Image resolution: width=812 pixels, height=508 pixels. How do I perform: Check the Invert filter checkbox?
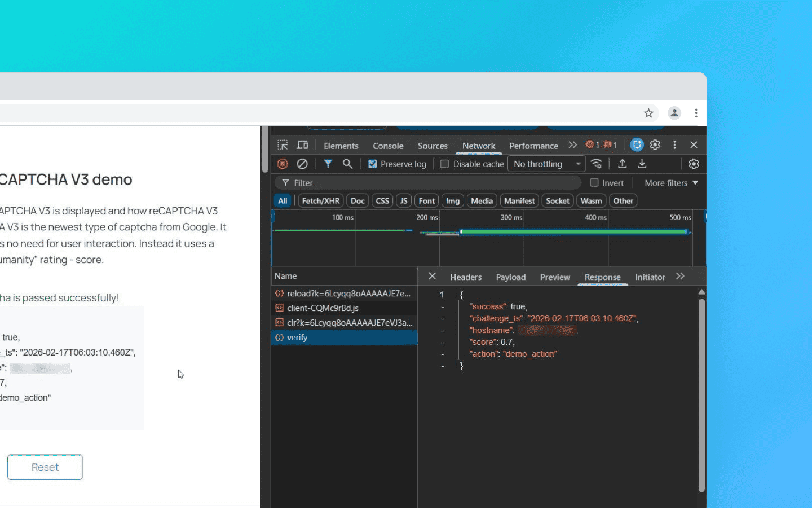pos(594,183)
